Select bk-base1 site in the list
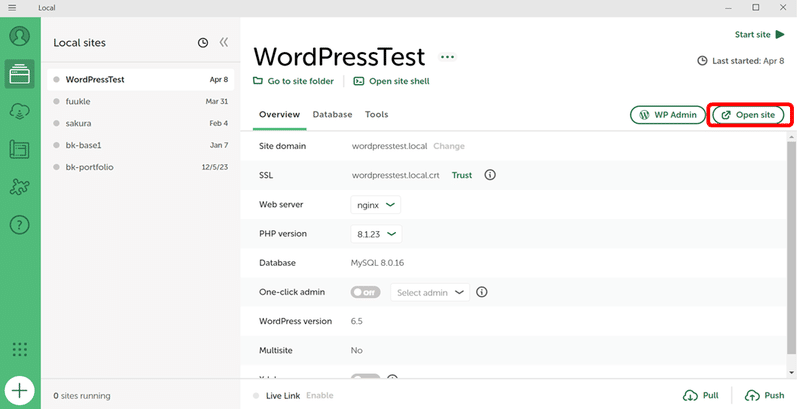 pyautogui.click(x=140, y=145)
